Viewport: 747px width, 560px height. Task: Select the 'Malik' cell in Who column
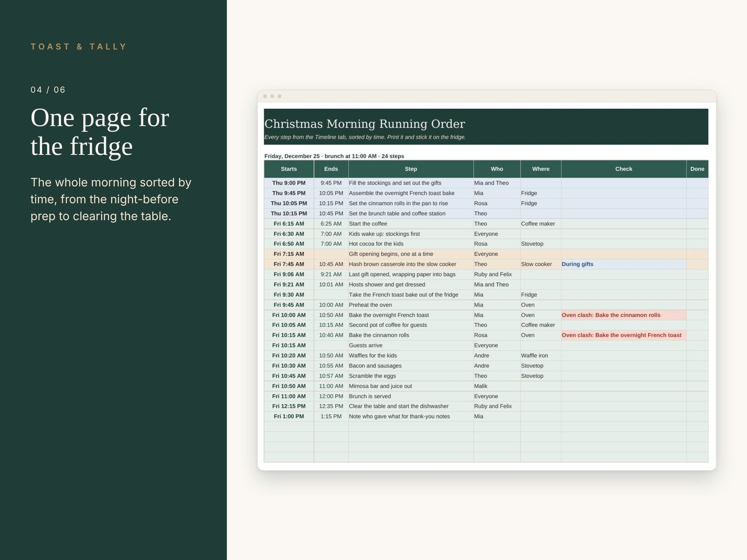point(497,386)
